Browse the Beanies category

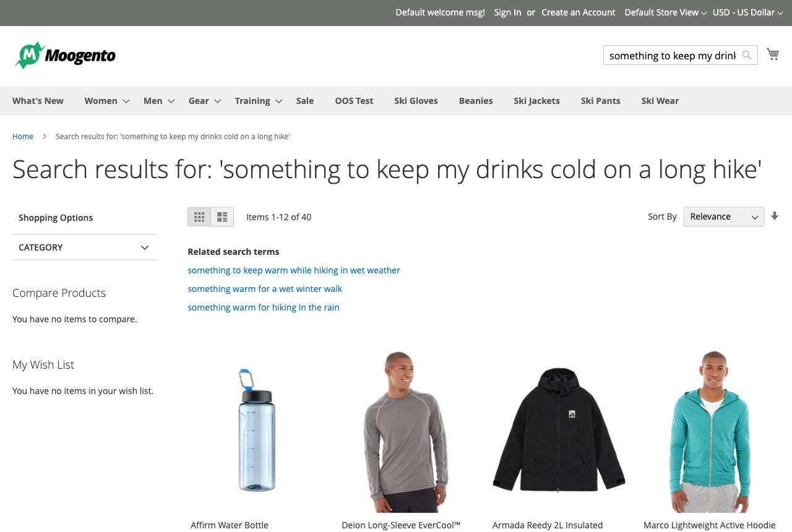pos(476,101)
